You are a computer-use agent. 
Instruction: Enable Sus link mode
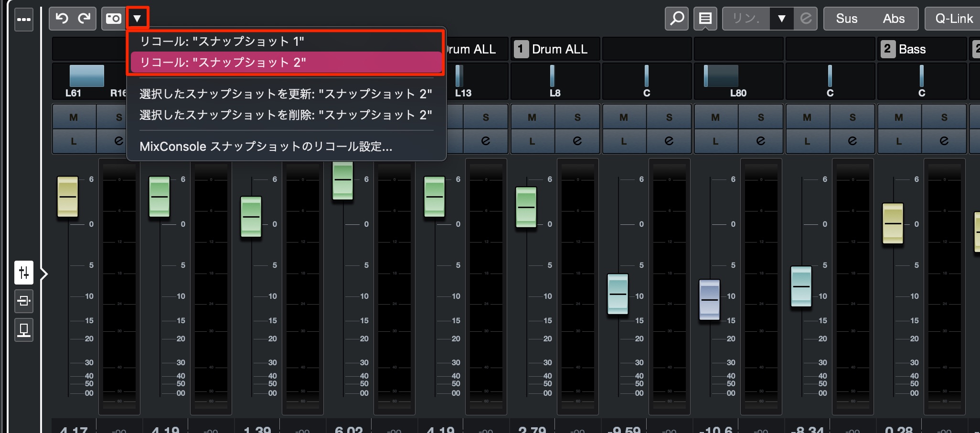click(x=847, y=19)
